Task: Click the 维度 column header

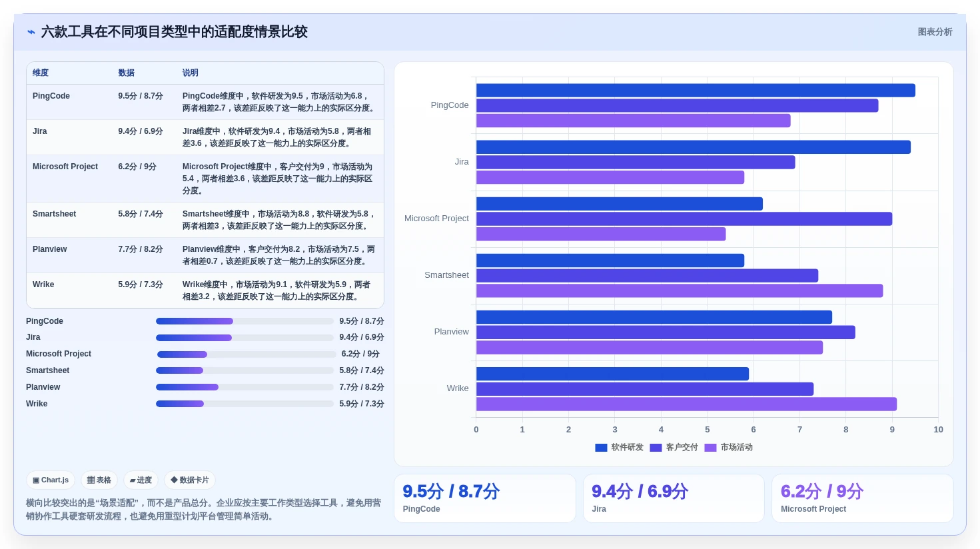Action: tap(41, 73)
